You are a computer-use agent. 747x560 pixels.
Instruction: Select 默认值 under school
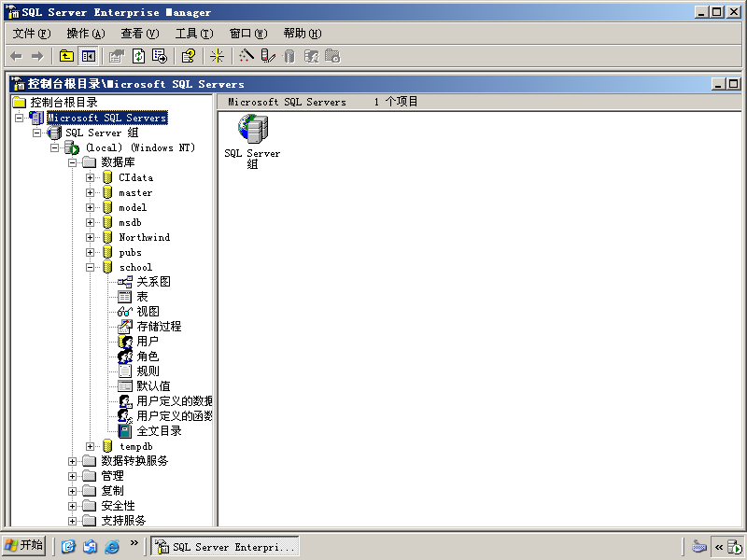click(153, 386)
